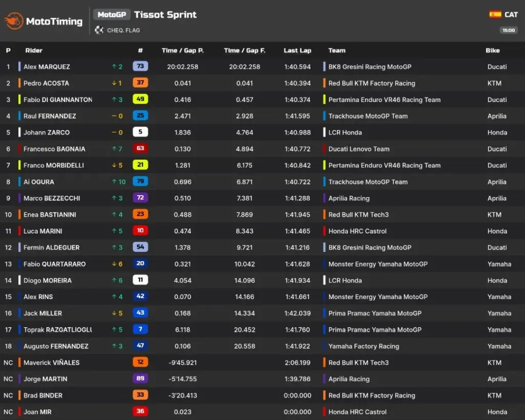The width and height of the screenshot is (525, 420).
Task: Click the Spanish flag icon beside CAT
Action: coord(495,14)
